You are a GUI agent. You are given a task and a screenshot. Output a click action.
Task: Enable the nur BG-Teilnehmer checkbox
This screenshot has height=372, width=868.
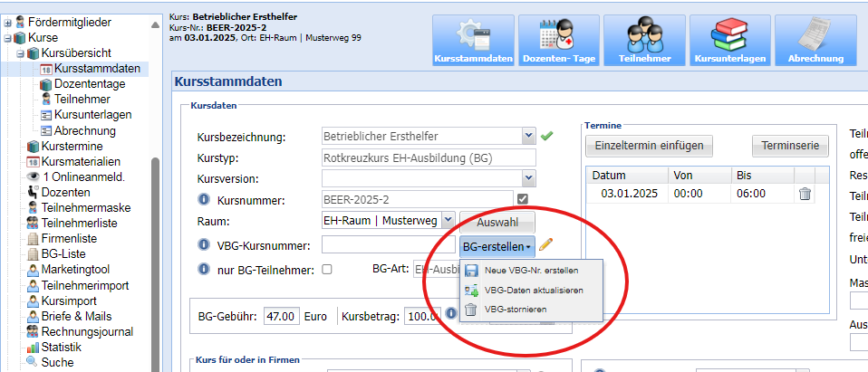click(327, 269)
